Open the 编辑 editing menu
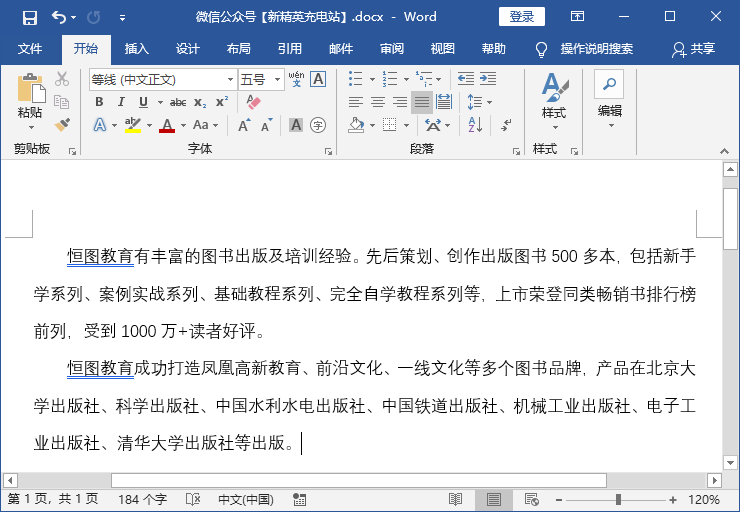 coord(609,99)
